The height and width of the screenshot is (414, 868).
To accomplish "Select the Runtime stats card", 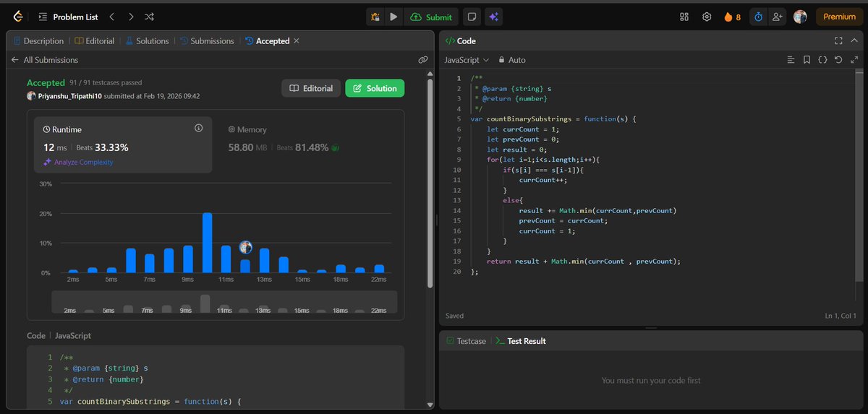I will point(123,145).
